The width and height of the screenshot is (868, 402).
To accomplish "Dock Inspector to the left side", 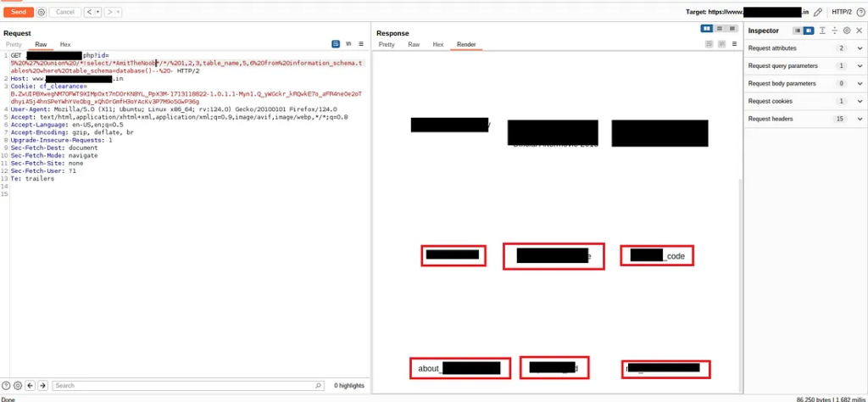I will [x=798, y=31].
